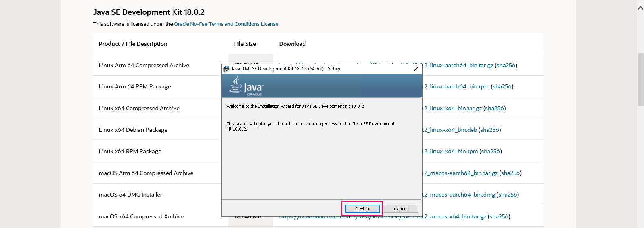
Task: Open Oracle No-Fee Terms and Conditions License link
Action: tap(226, 24)
